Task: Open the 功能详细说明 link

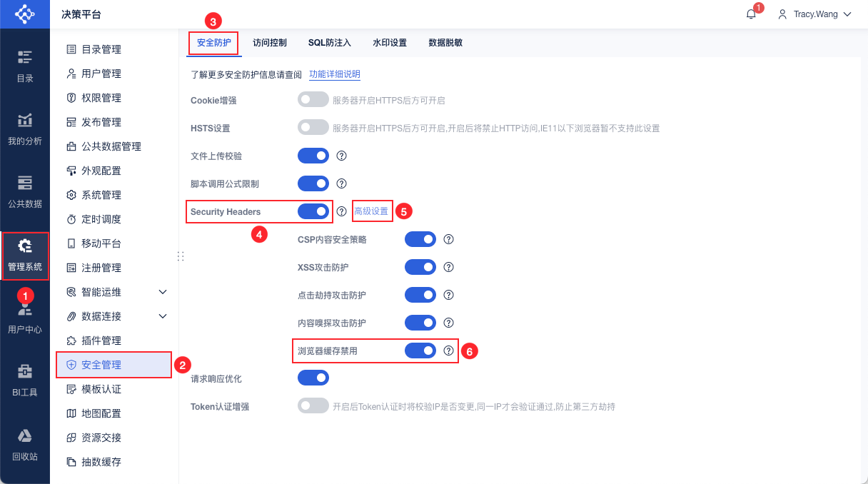Action: pos(334,74)
